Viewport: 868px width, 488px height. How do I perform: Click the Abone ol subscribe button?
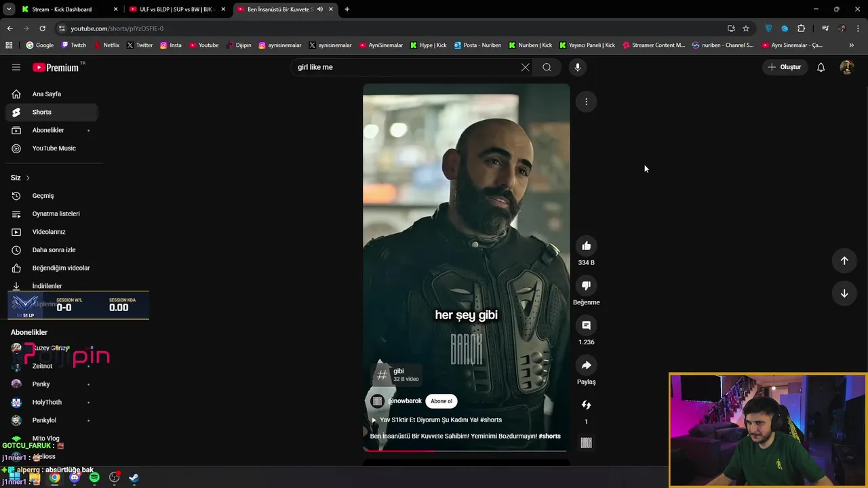(441, 401)
